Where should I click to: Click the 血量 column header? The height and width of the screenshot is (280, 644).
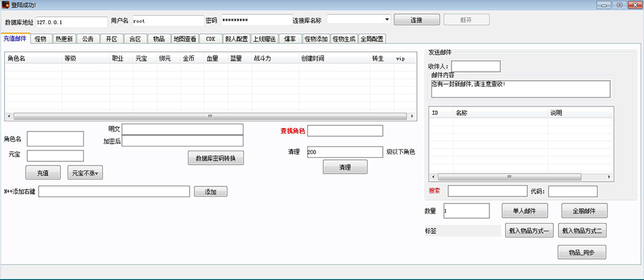point(216,59)
